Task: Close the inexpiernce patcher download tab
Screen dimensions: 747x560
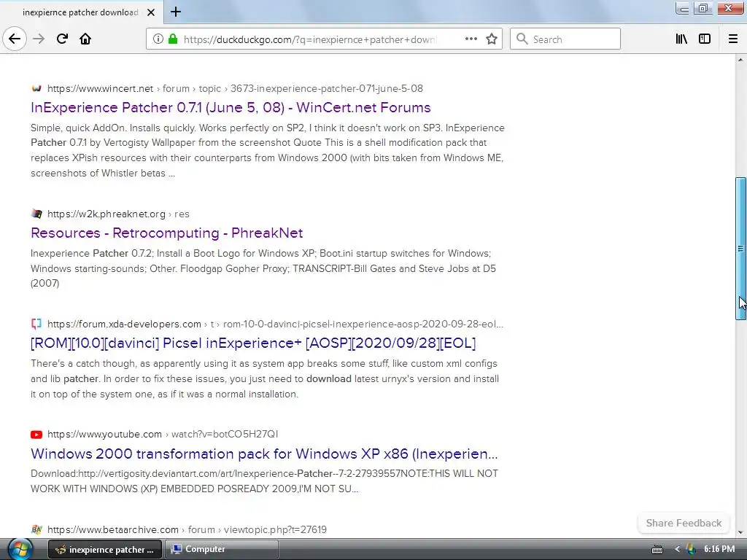Action: coord(151,12)
